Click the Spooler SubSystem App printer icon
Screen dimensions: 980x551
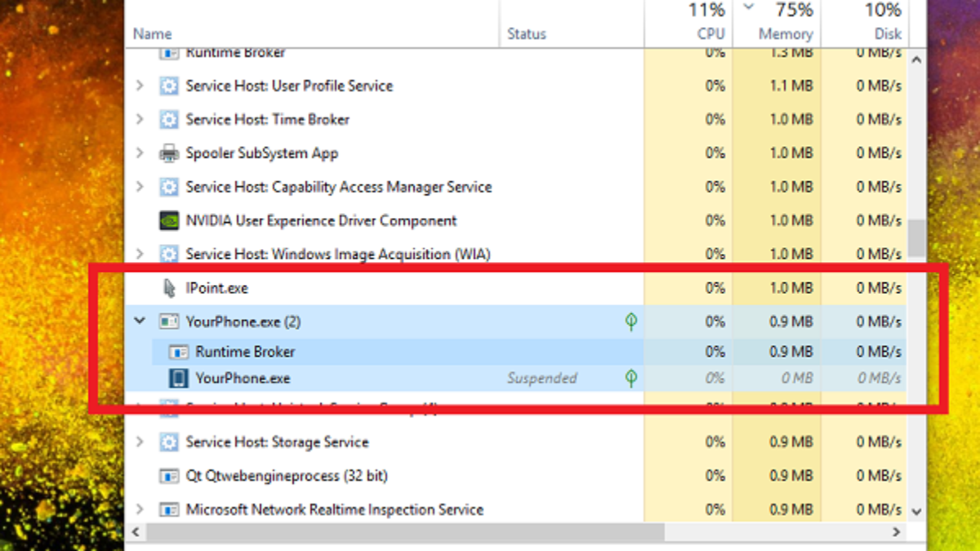tap(169, 153)
